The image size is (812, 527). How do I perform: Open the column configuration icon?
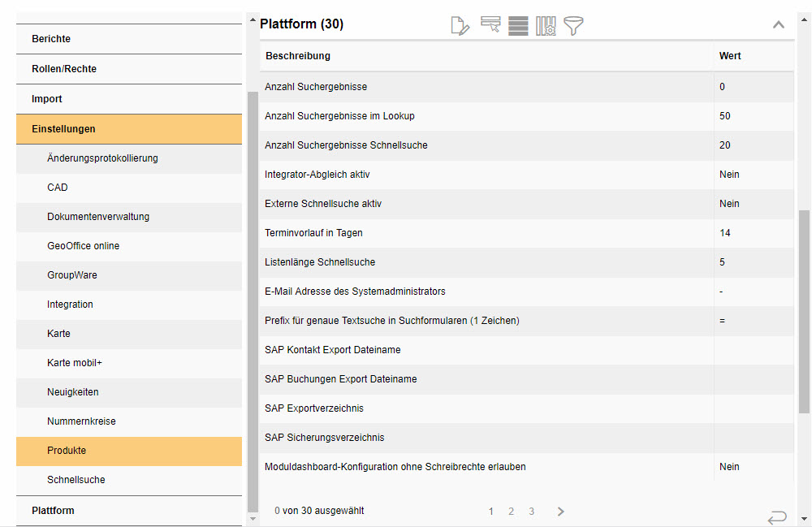(546, 25)
